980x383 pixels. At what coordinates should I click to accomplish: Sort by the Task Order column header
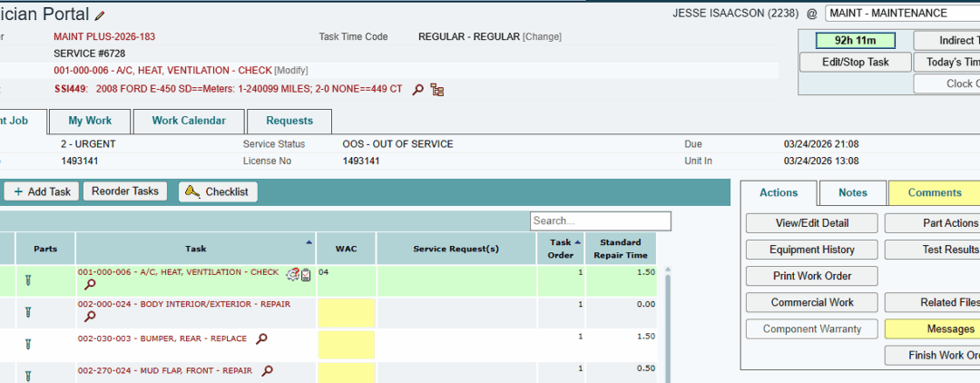pos(561,249)
